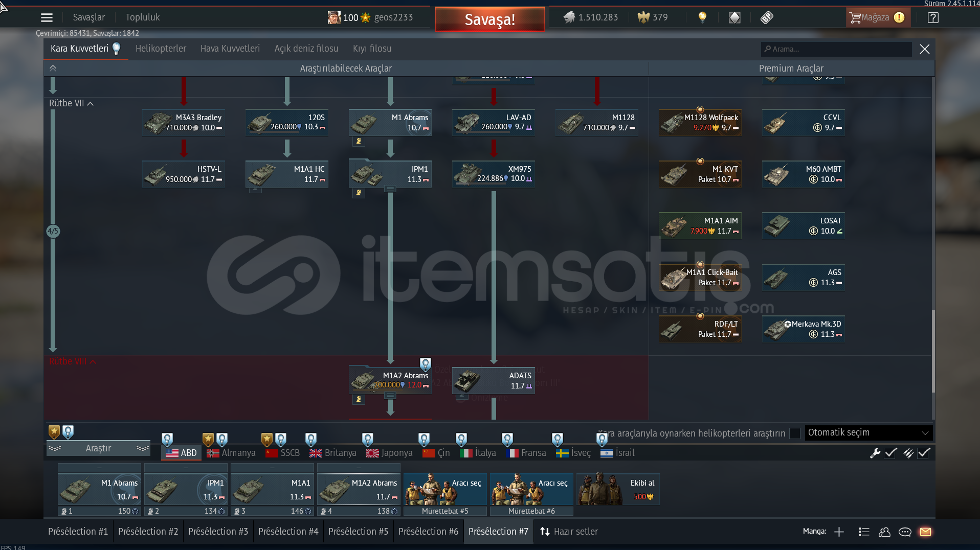Click the research lightbulb badge above İsrail
Screen dimensions: 980x550
[602, 439]
